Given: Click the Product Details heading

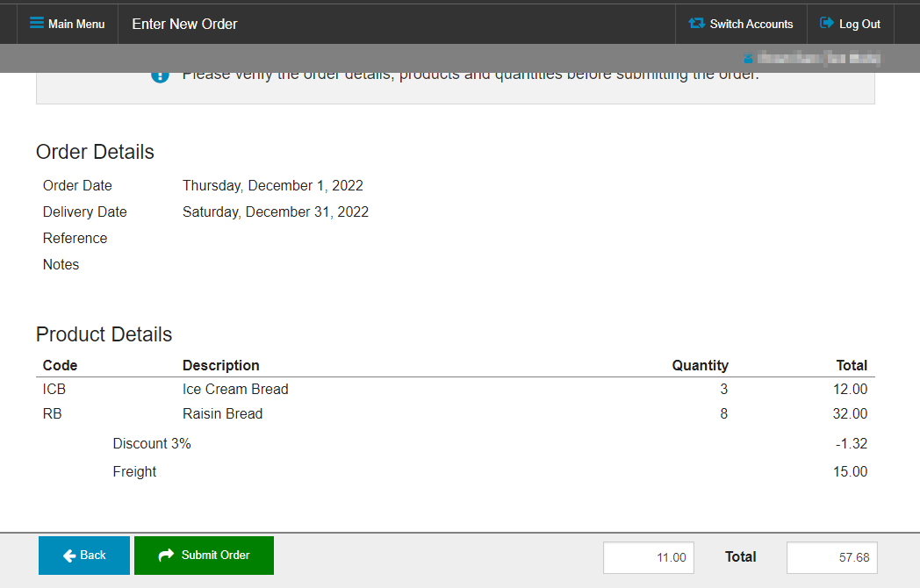Looking at the screenshot, I should coord(104,334).
